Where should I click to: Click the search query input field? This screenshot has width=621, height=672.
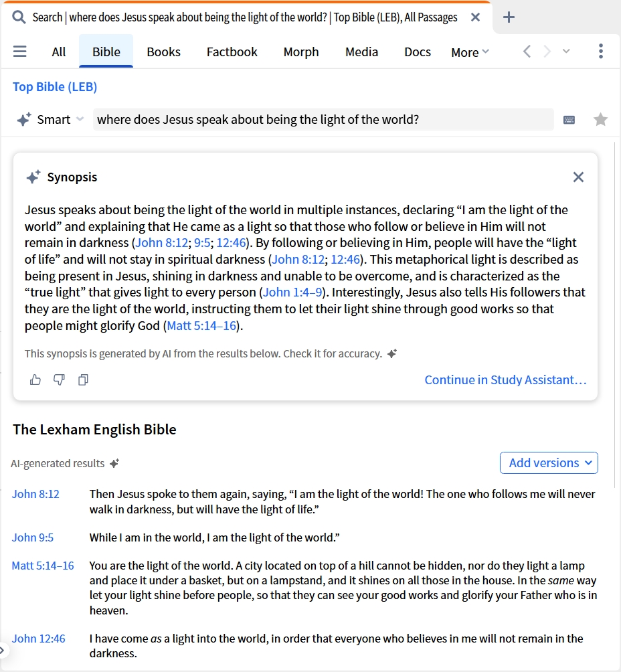(323, 120)
